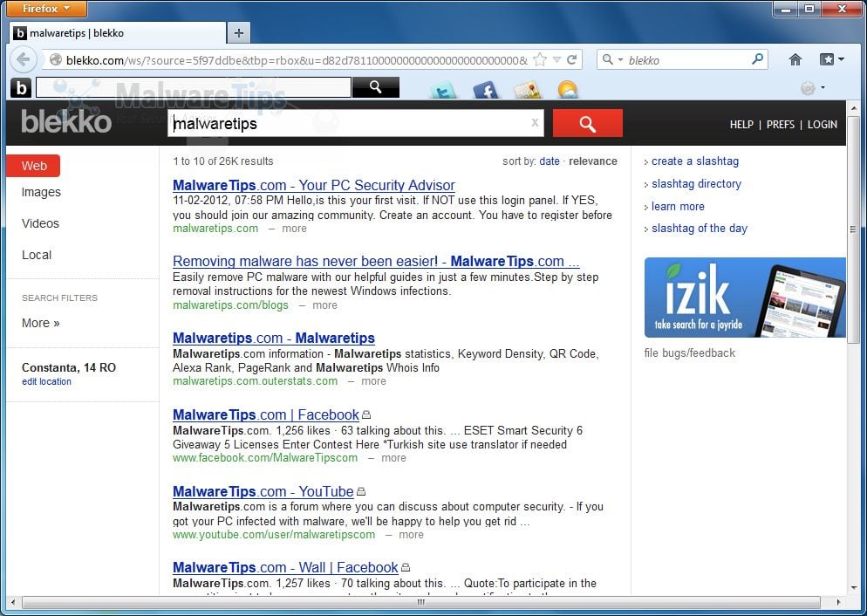867x616 pixels.
Task: Click 'file bugs/feedback' link
Action: 690,352
